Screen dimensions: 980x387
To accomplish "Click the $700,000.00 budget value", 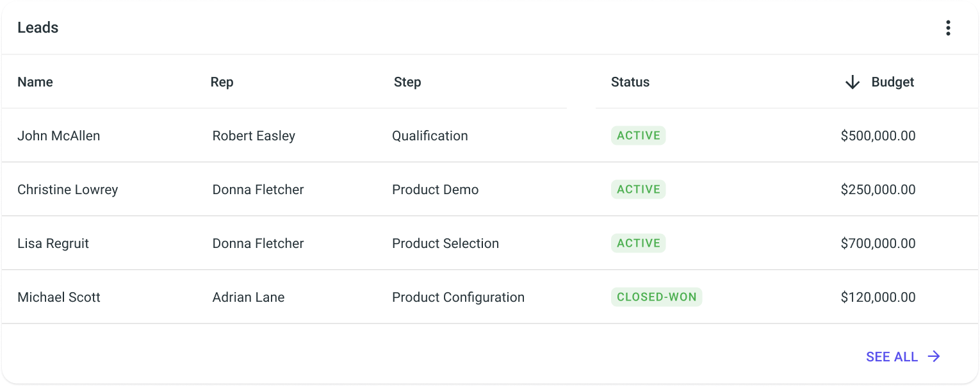I will pyautogui.click(x=878, y=243).
